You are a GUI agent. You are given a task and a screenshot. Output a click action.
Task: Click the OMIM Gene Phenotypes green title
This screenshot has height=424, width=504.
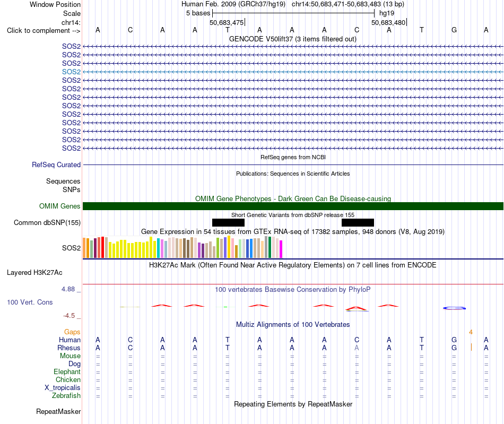293,198
